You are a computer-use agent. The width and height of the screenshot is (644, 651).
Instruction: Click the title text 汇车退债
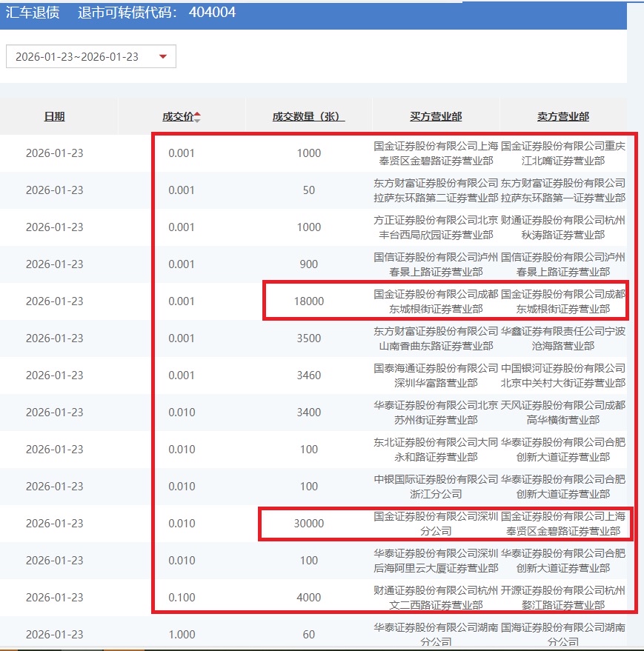33,13
